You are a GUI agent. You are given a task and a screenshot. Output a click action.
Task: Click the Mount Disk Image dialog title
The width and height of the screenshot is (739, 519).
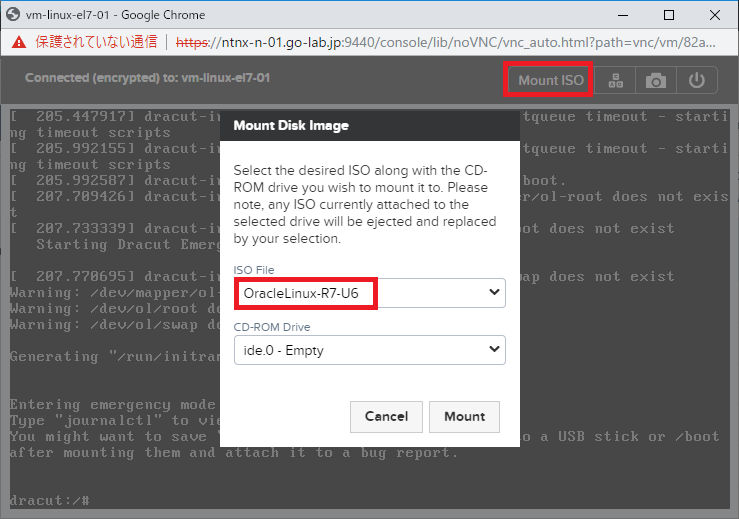pos(291,125)
